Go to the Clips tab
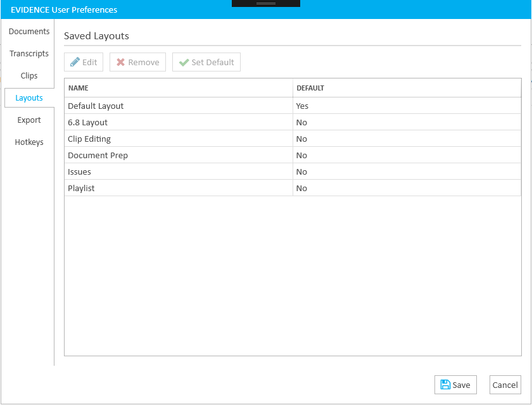 click(29, 76)
